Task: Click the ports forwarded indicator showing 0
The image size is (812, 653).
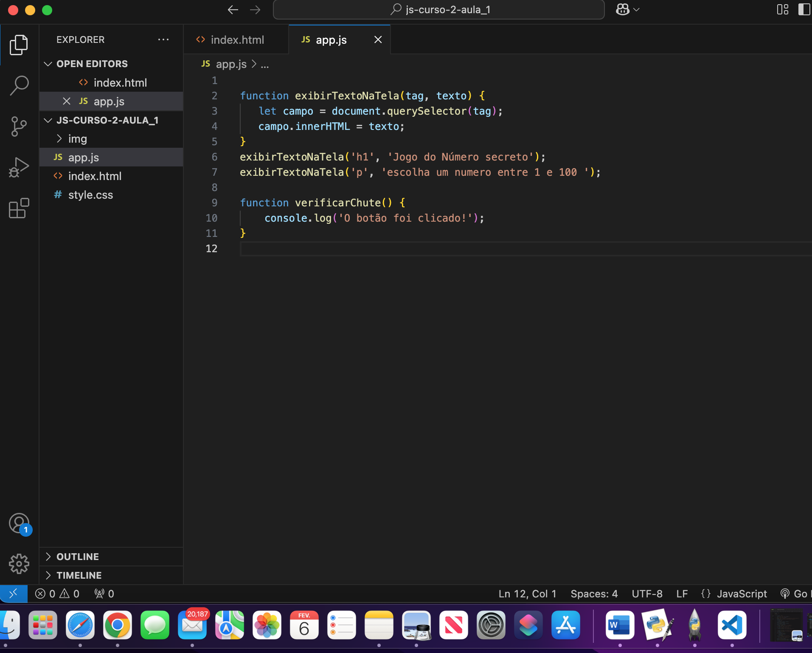Action: point(104,594)
